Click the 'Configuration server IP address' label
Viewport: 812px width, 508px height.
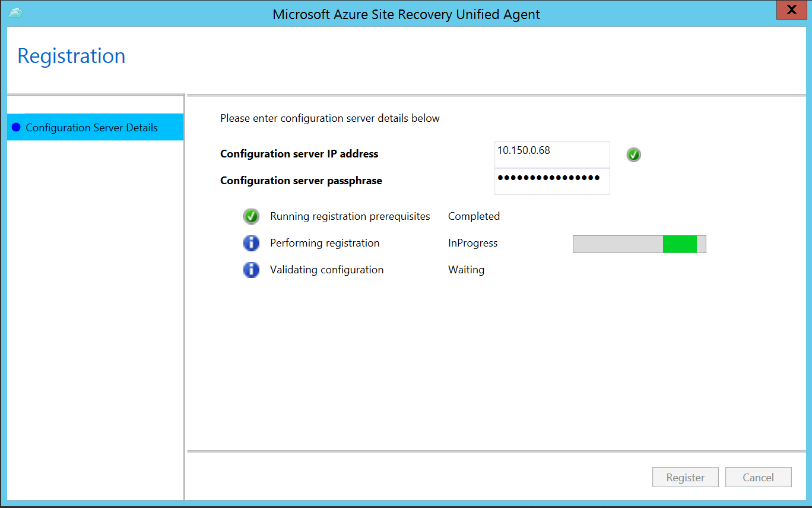(x=299, y=154)
